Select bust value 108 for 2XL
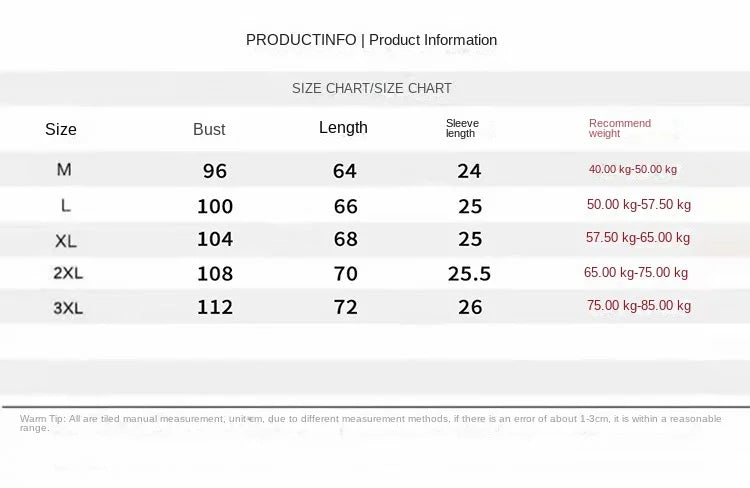 coord(215,273)
